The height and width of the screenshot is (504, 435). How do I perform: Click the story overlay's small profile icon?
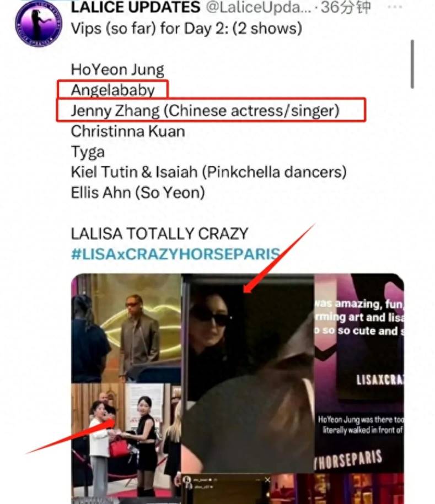pyautogui.click(x=187, y=480)
